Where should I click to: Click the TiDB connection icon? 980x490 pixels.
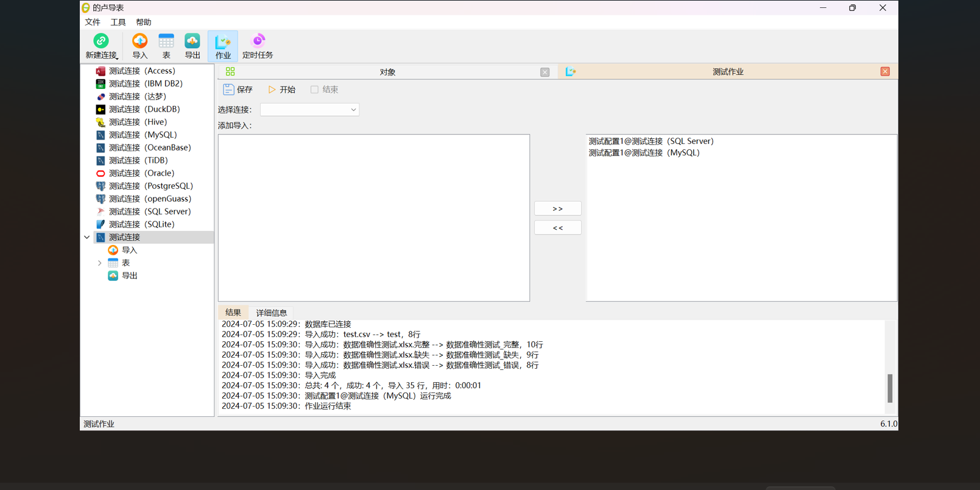(x=100, y=160)
